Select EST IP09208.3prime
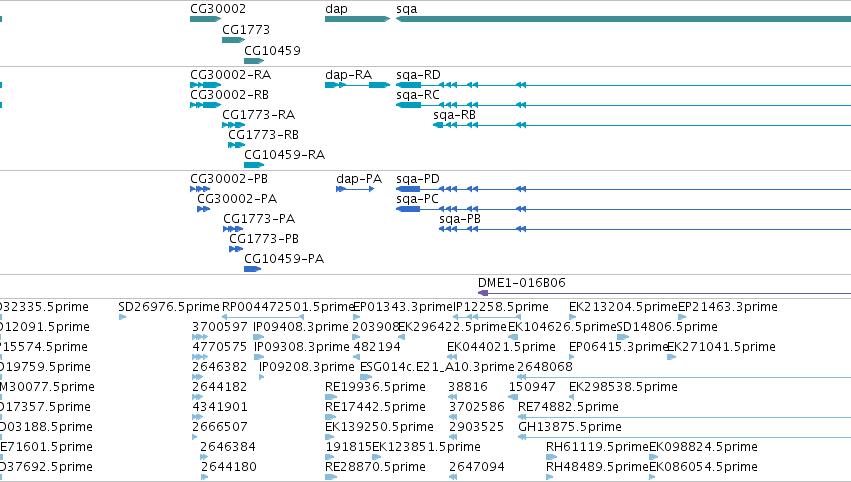 (x=307, y=367)
